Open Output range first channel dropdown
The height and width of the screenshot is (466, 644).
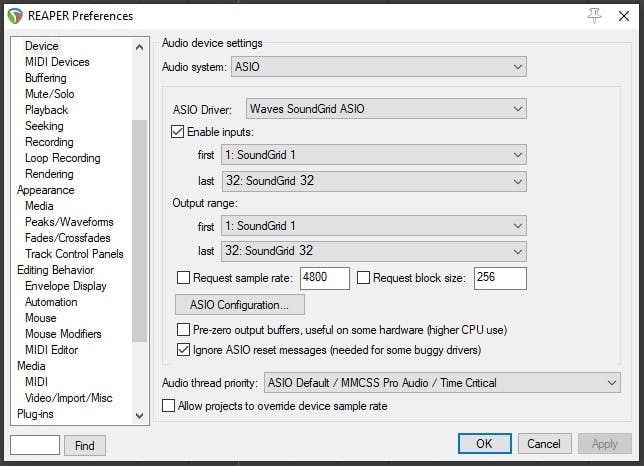click(x=374, y=226)
